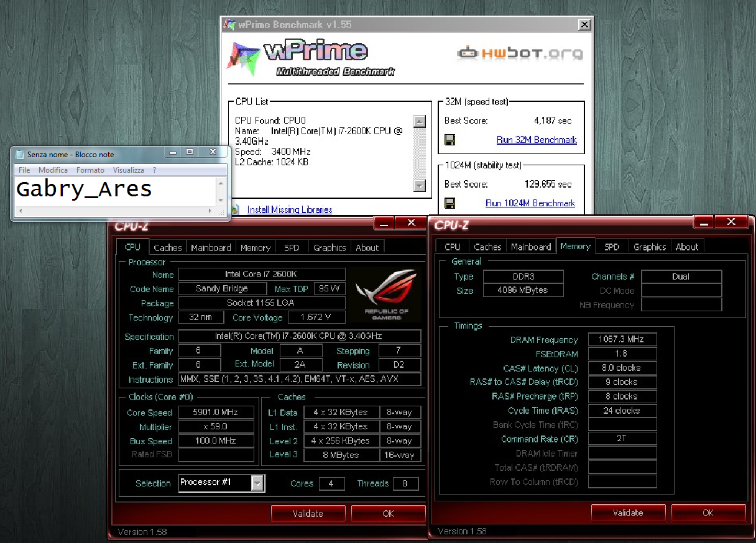This screenshot has height=543, width=756.
Task: Open the File menu in Blocco note
Action: coord(24,170)
